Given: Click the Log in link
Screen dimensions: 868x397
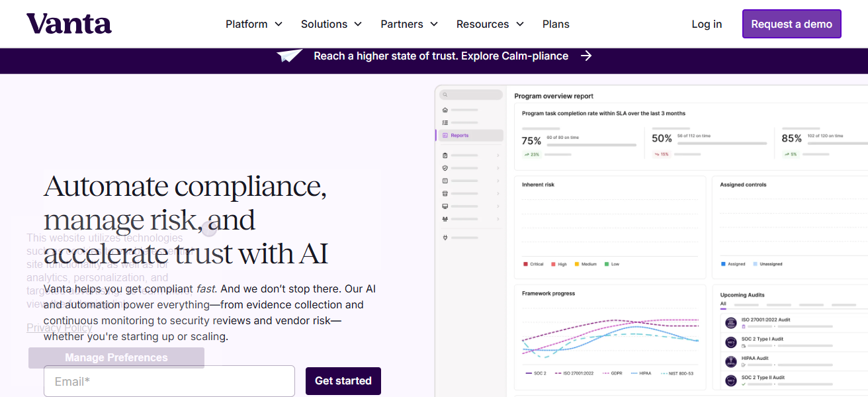Looking at the screenshot, I should (707, 24).
